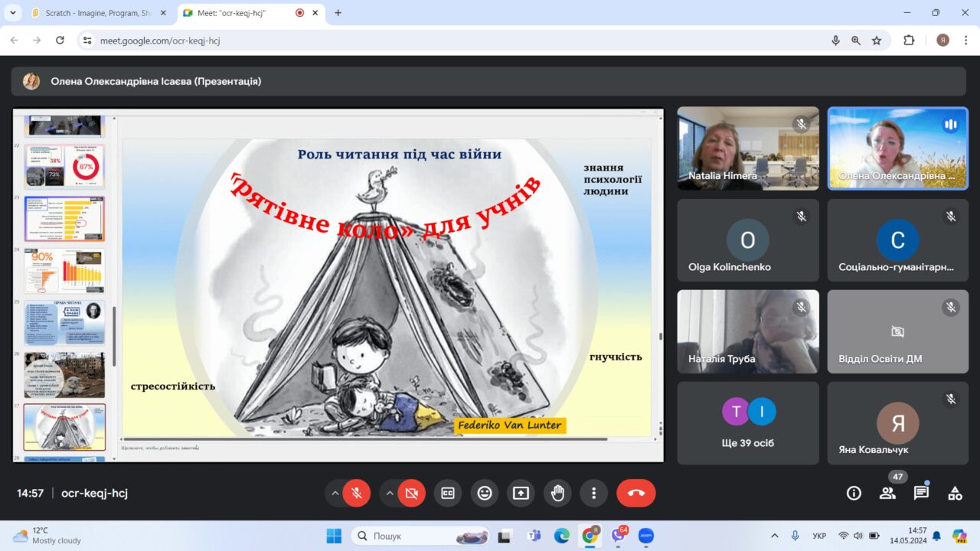Image resolution: width=980 pixels, height=551 pixels.
Task: Open Viber from taskbar
Action: click(617, 536)
